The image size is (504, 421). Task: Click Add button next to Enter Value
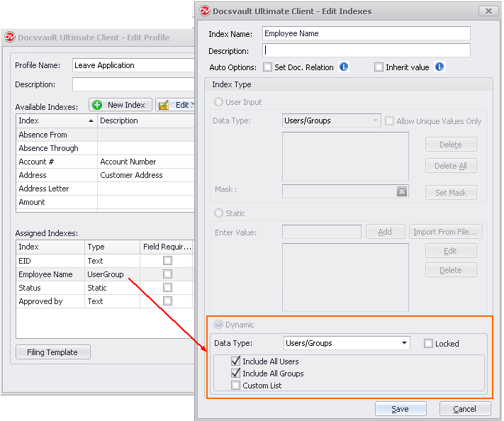tap(385, 232)
